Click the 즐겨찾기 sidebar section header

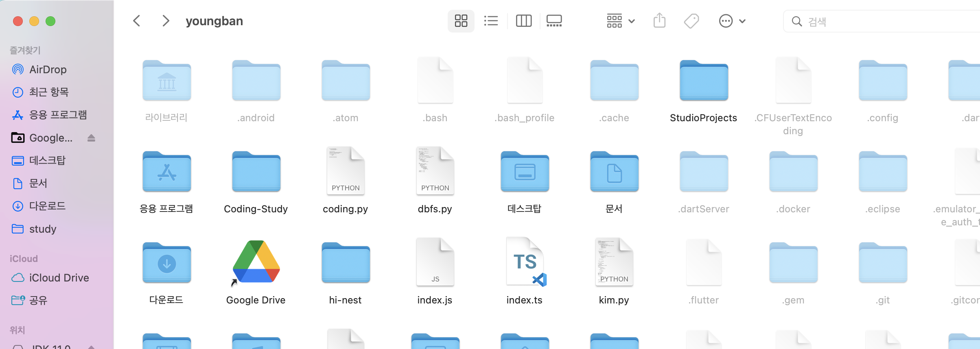coord(25,50)
